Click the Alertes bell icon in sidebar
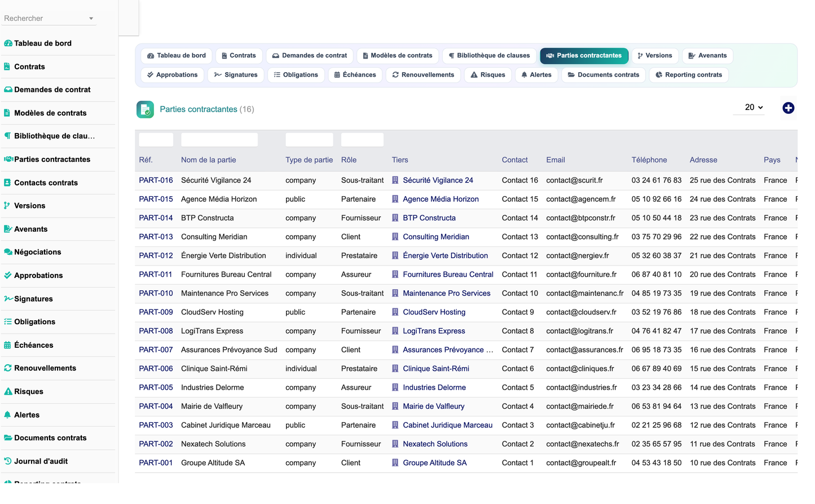815x504 pixels. pyautogui.click(x=7, y=415)
